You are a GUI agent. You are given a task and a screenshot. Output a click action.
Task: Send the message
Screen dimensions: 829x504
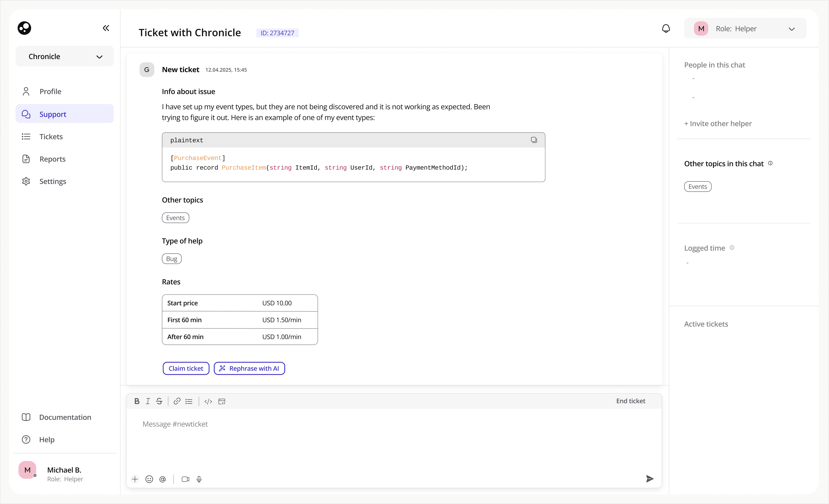(650, 479)
